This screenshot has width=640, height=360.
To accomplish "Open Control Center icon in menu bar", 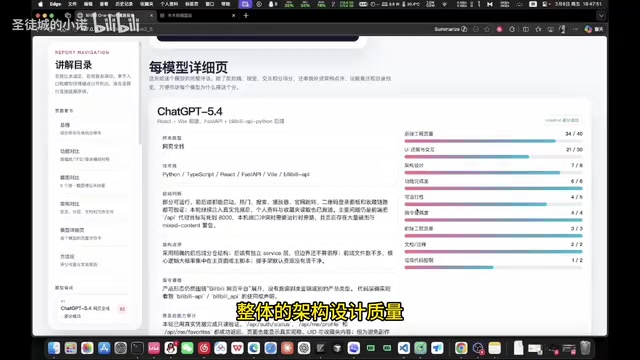I will click(x=545, y=4).
